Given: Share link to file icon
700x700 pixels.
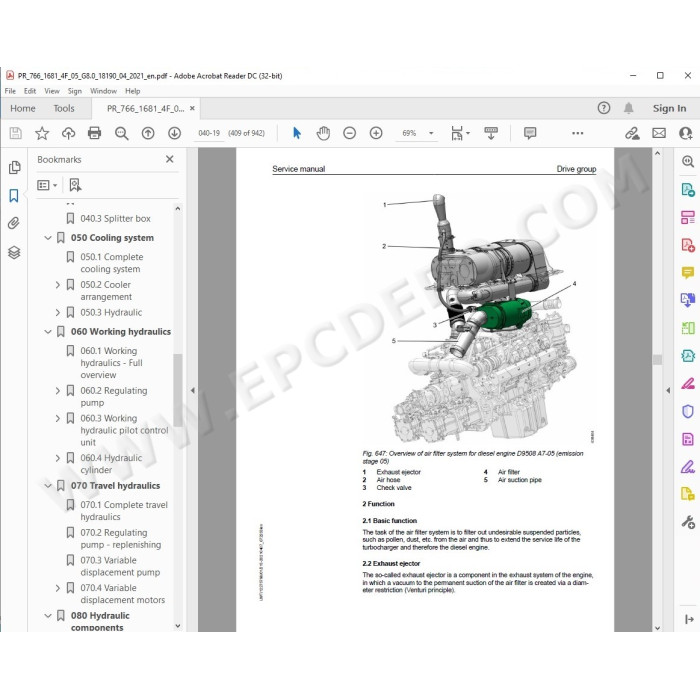Looking at the screenshot, I should (x=632, y=133).
